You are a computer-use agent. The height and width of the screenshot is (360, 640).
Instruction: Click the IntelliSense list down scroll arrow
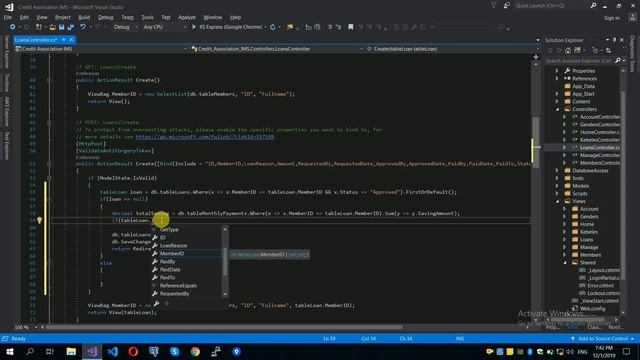(225, 294)
